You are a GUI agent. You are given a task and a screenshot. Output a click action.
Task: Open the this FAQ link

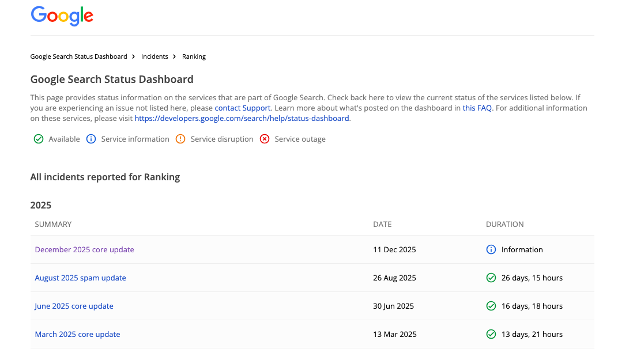[x=477, y=108]
